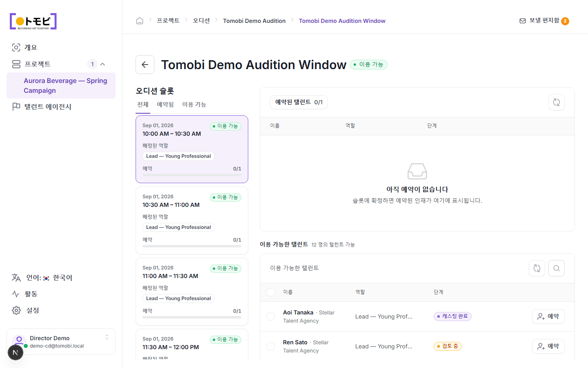Click the 검토 중 status badge

448,346
